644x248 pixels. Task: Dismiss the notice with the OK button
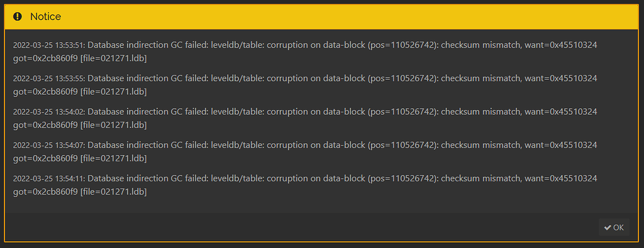tap(614, 227)
